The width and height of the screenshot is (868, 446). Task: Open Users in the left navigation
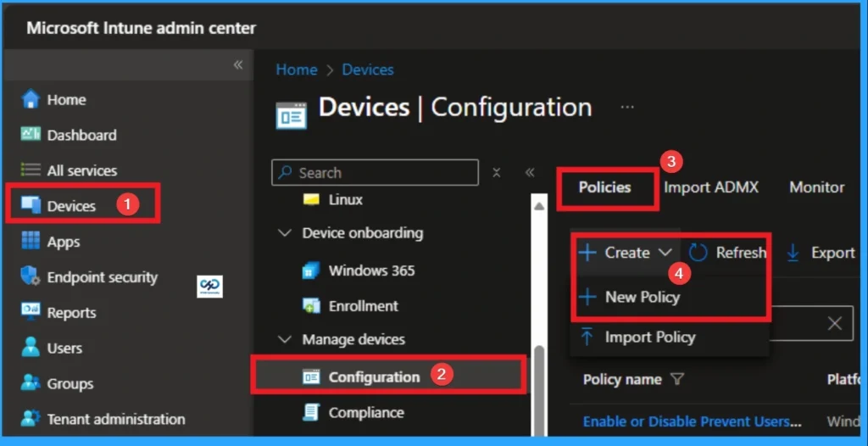[x=64, y=348]
